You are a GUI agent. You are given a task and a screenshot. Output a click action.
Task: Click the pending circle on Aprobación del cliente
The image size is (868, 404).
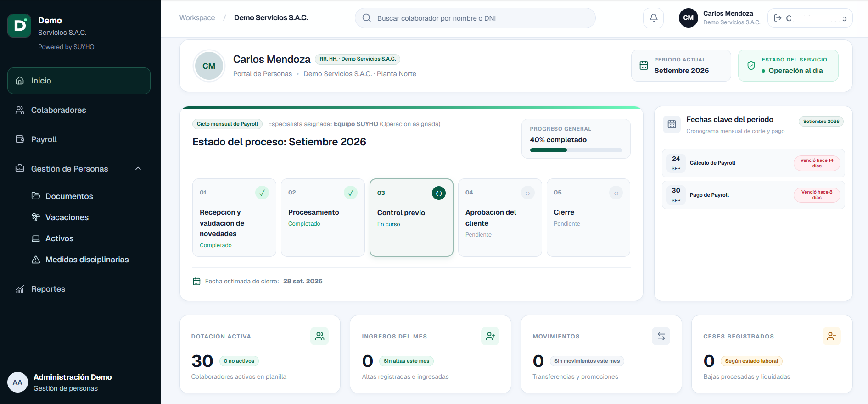click(528, 193)
